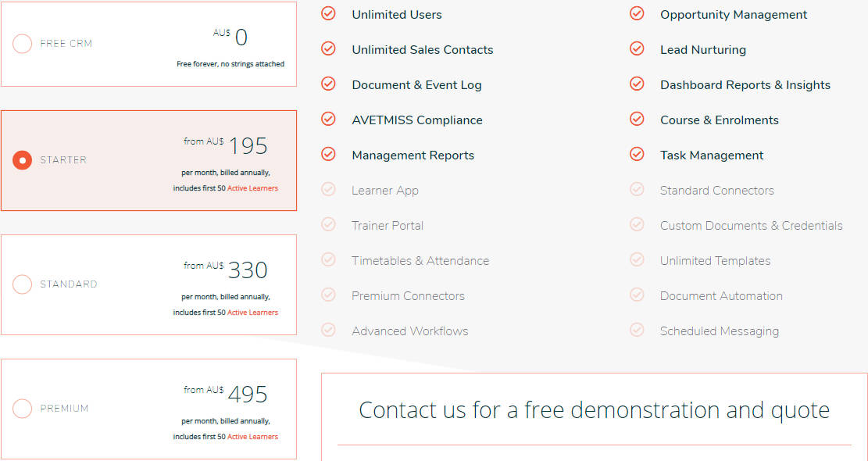Open the Active Learners link under PREMIUM
The width and height of the screenshot is (868, 461).
point(254,436)
